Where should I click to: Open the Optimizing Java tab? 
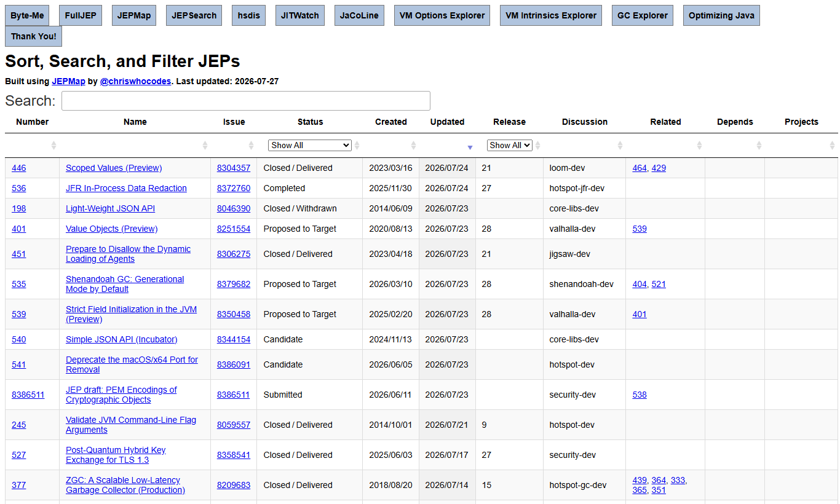[x=721, y=15]
